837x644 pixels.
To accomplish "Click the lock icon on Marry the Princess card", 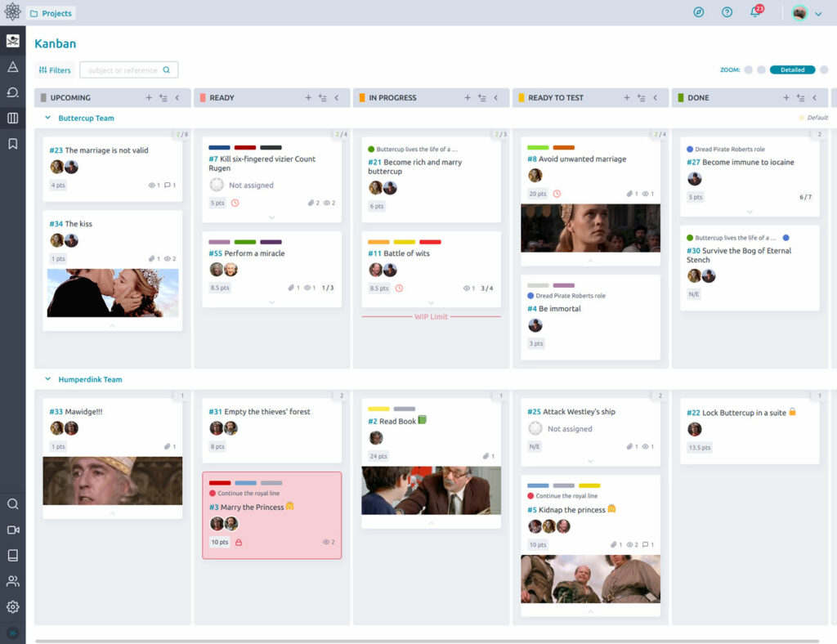I will click(239, 542).
